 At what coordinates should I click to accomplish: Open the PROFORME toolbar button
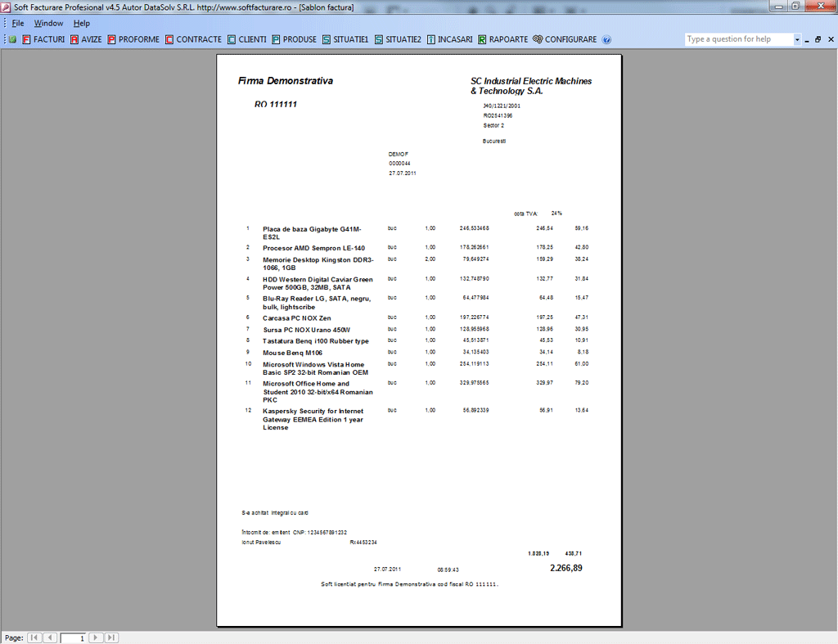tap(133, 39)
